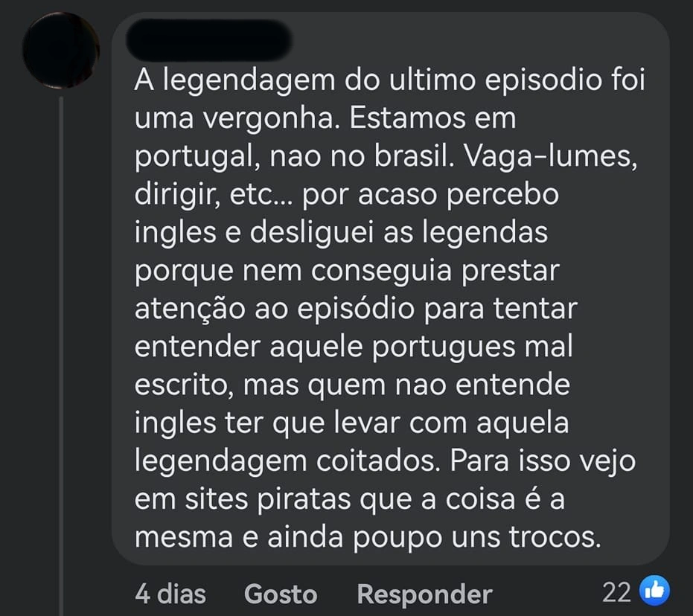Screen dimensions: 693x616
Task: Open the blacked-out commenter name
Action: point(208,39)
